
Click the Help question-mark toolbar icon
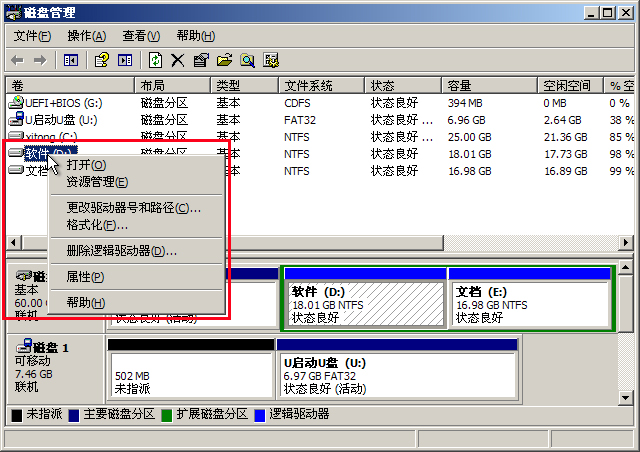coord(102,60)
